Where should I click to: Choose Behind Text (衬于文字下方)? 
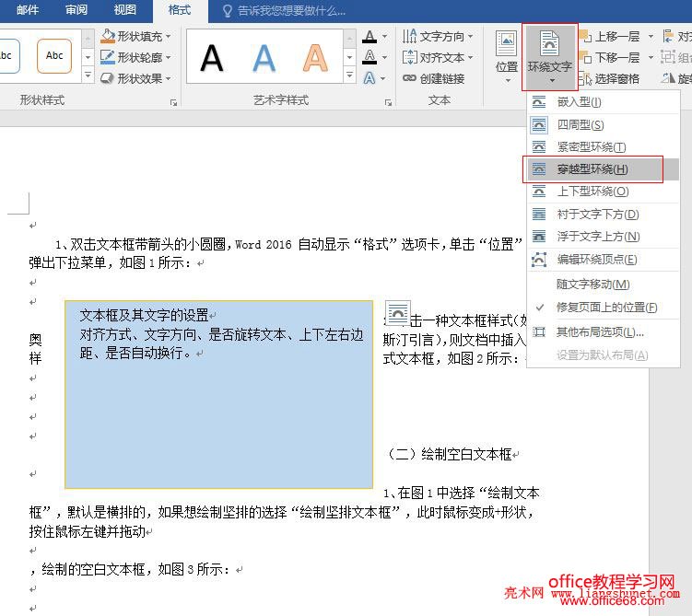pyautogui.click(x=603, y=215)
